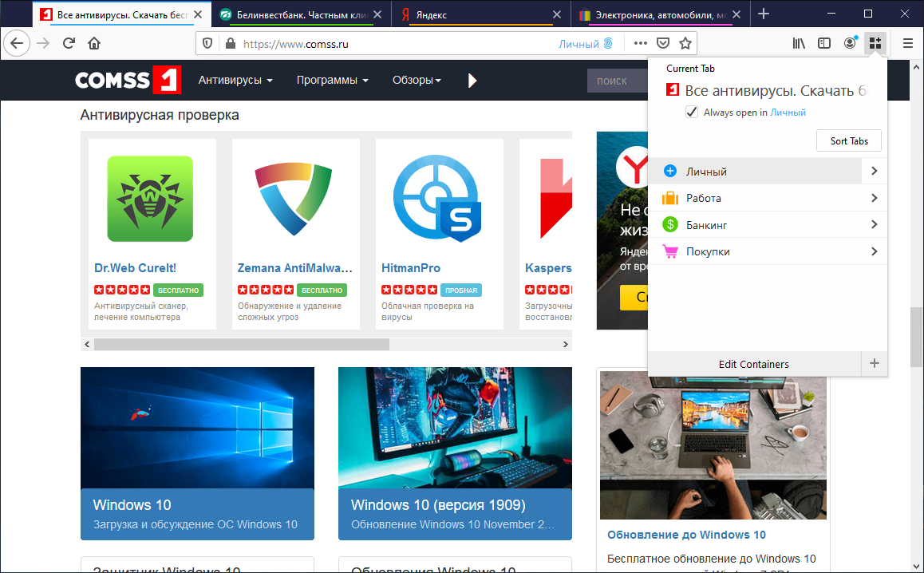924x573 pixels.
Task: Go back with the browser back arrow
Action: [17, 43]
